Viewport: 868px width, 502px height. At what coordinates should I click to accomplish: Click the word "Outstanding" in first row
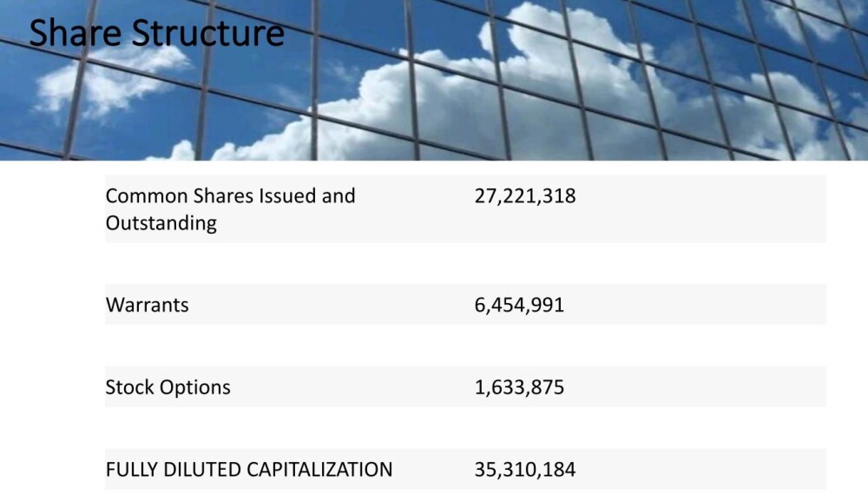tap(161, 223)
